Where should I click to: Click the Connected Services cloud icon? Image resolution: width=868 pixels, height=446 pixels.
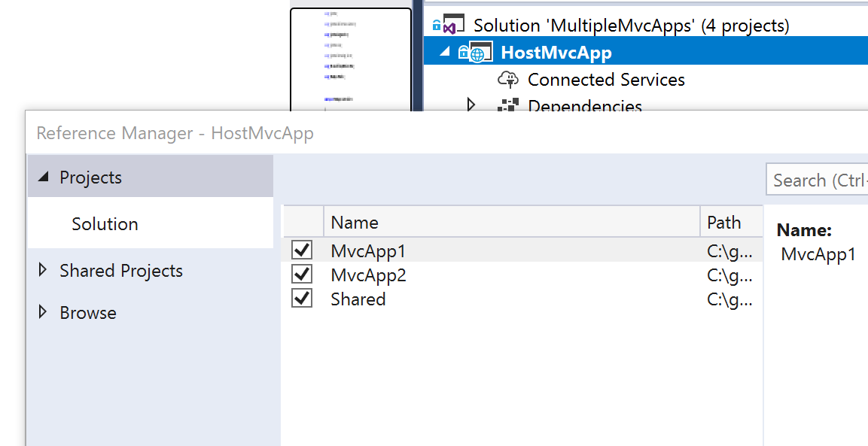click(x=508, y=80)
